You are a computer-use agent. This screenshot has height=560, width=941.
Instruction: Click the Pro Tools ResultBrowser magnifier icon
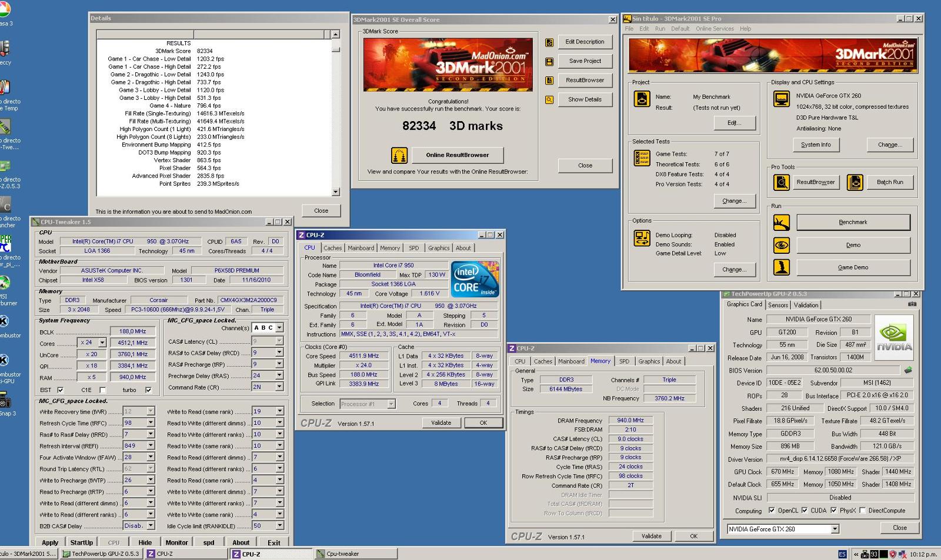782,183
